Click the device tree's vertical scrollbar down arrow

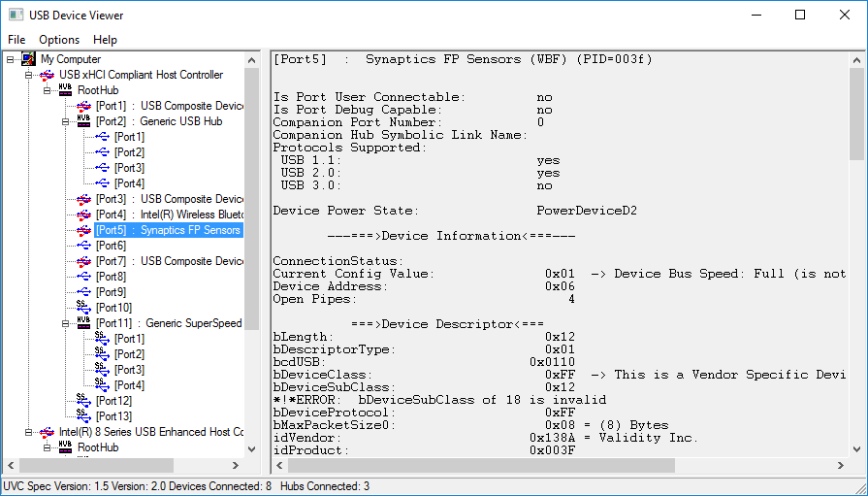click(251, 448)
